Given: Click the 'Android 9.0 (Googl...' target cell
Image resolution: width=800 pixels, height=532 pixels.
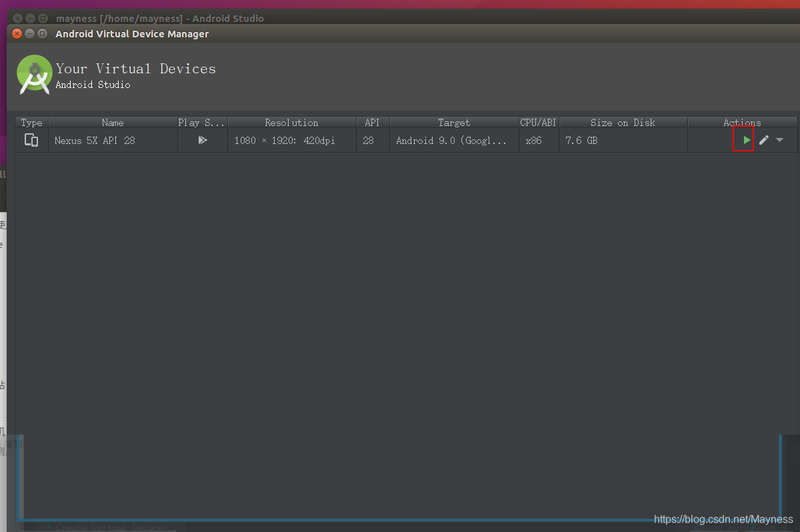Looking at the screenshot, I should 454,141.
